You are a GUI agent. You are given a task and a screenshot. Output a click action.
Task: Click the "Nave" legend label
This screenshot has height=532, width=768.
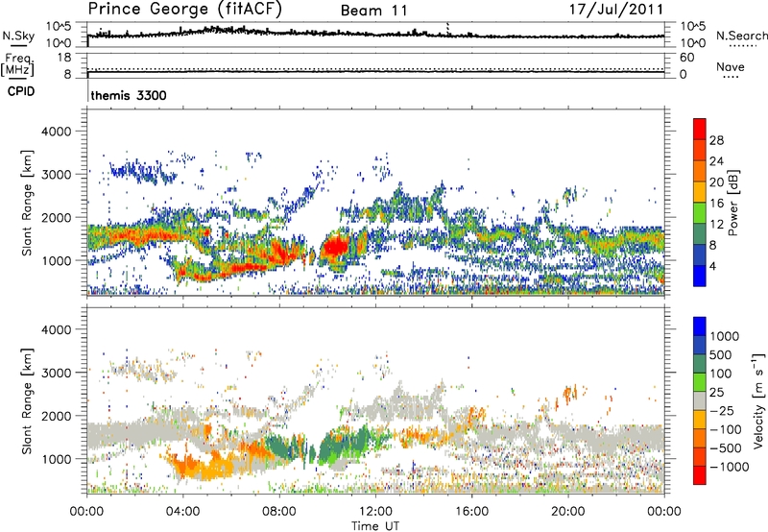[731, 67]
